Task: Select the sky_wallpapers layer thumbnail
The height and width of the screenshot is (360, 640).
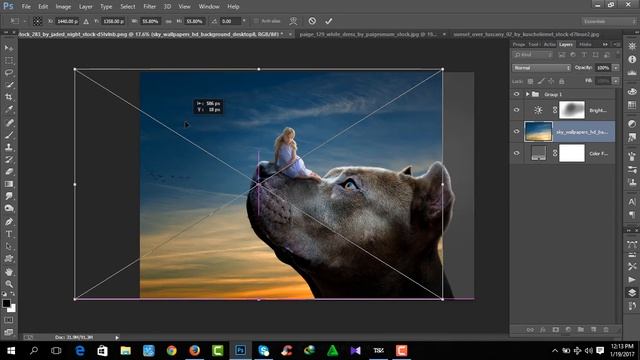Action: [538, 131]
